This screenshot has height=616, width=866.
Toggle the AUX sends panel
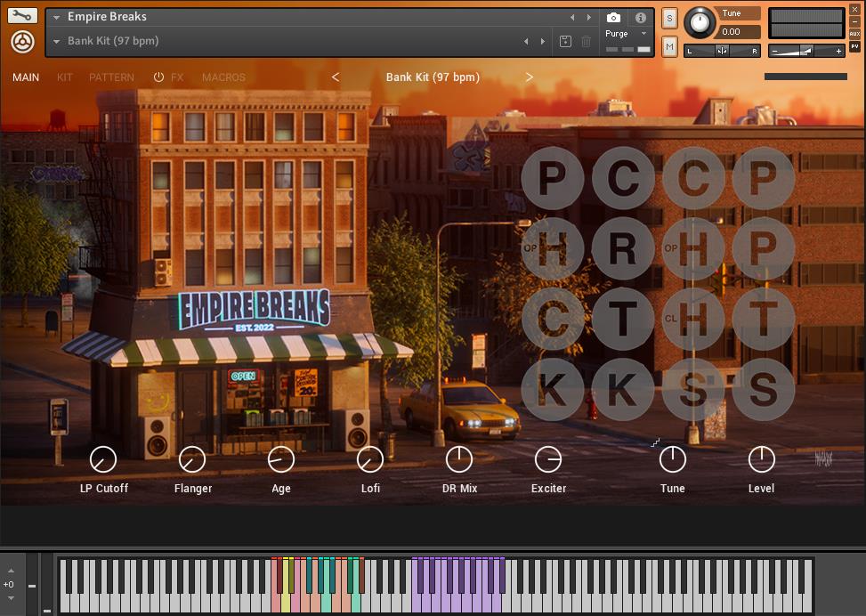pyautogui.click(x=854, y=34)
